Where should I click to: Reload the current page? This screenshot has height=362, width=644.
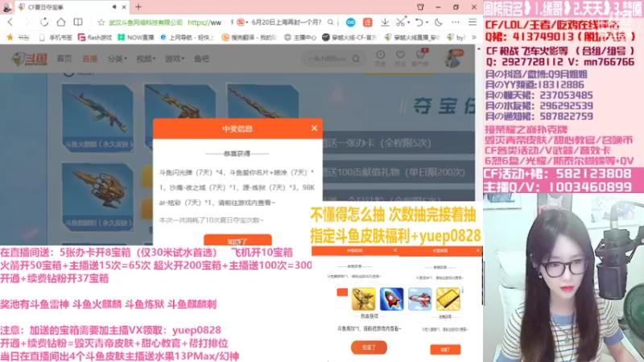pos(44,23)
